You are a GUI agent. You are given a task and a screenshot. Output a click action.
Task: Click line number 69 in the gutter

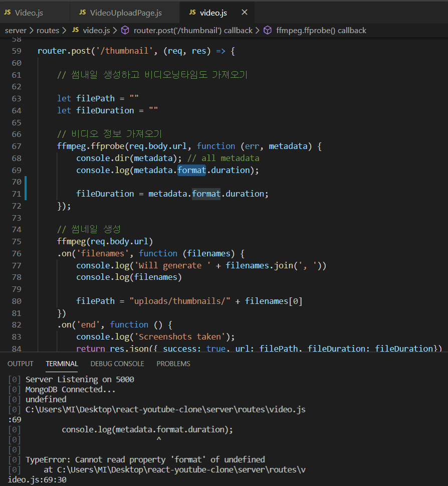click(16, 170)
